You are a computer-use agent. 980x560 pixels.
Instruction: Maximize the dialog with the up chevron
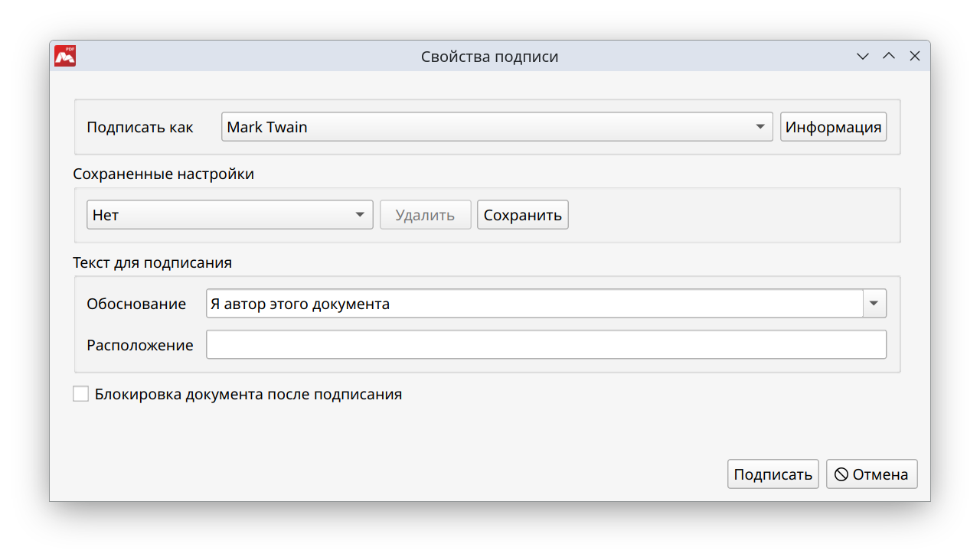pyautogui.click(x=889, y=57)
